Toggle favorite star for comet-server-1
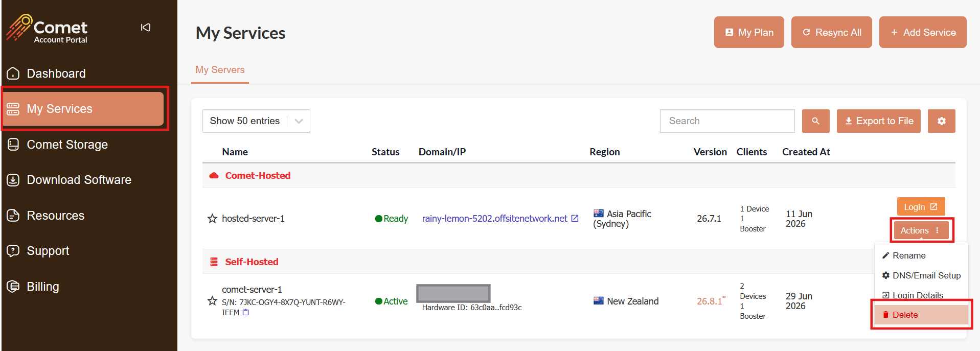This screenshot has height=351, width=980. coord(212,300)
